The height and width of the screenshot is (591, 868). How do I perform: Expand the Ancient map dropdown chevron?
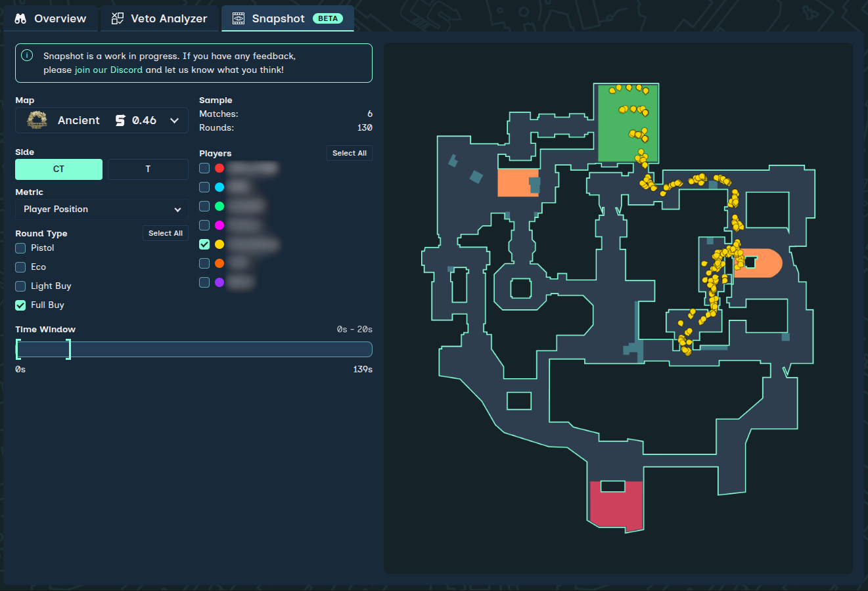tap(175, 121)
